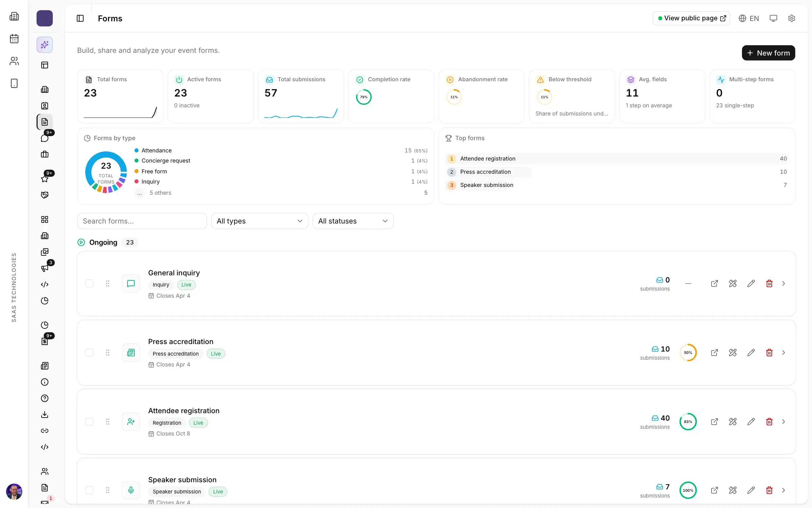The width and height of the screenshot is (812, 508).
Task: Click the link chain sidebar icon
Action: pyautogui.click(x=45, y=431)
